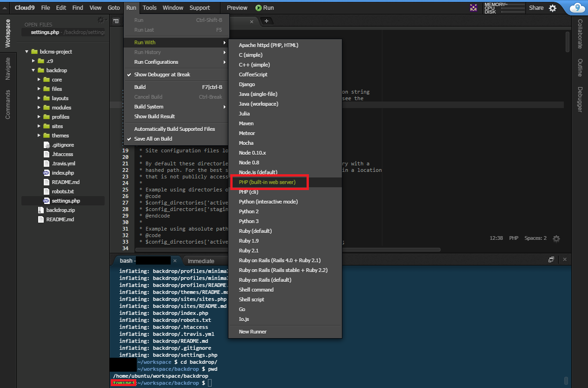Click the Cloud9 cloud logo icon

point(577,7)
